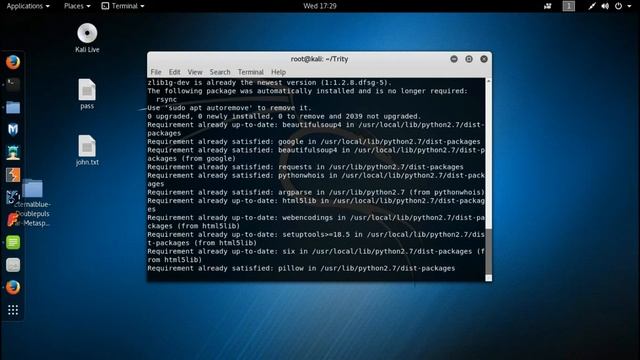This screenshot has width=640, height=360.
Task: Launch Burp Suite orange dock icon
Action: click(x=13, y=175)
